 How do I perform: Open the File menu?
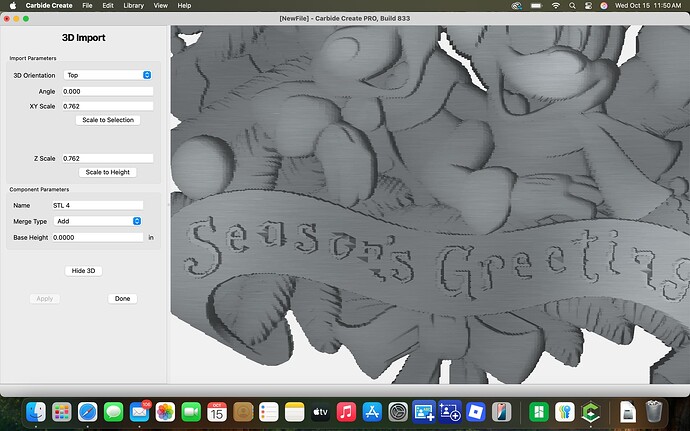(87, 6)
